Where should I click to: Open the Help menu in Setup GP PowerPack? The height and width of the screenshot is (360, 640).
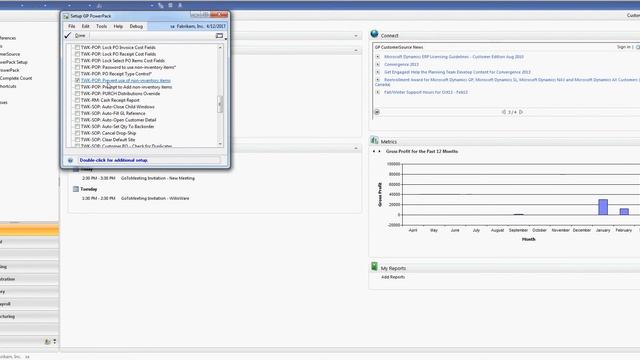[x=118, y=26]
